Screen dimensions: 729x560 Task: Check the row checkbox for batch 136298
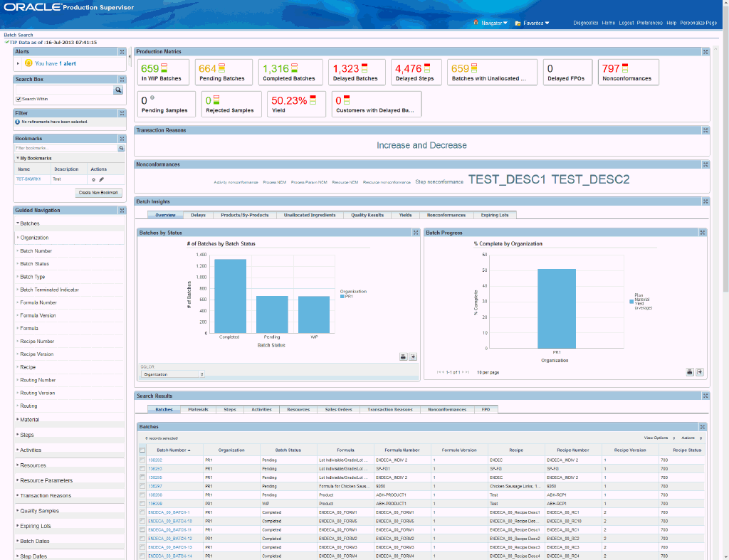(142, 495)
